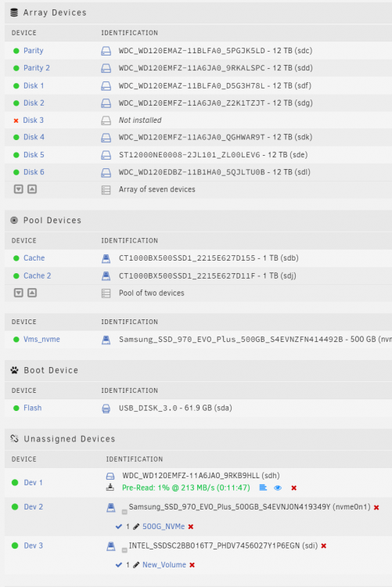Screen dimensions: 392x587
Task: Click the Dev 3 Intel SSD icon
Action: coord(111,546)
